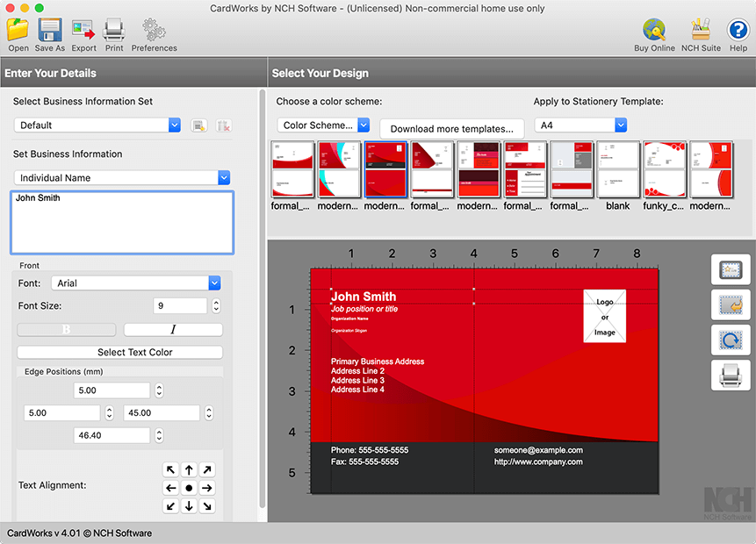The height and width of the screenshot is (544, 756).
Task: Open the A4 stationery template dropdown
Action: pyautogui.click(x=580, y=125)
